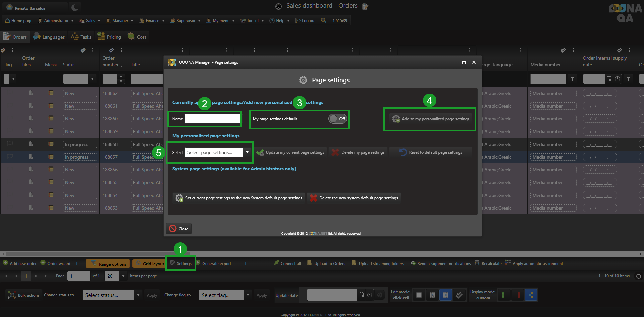Click Add to my personalized page settings
Image resolution: width=644 pixels, height=317 pixels.
[431, 119]
